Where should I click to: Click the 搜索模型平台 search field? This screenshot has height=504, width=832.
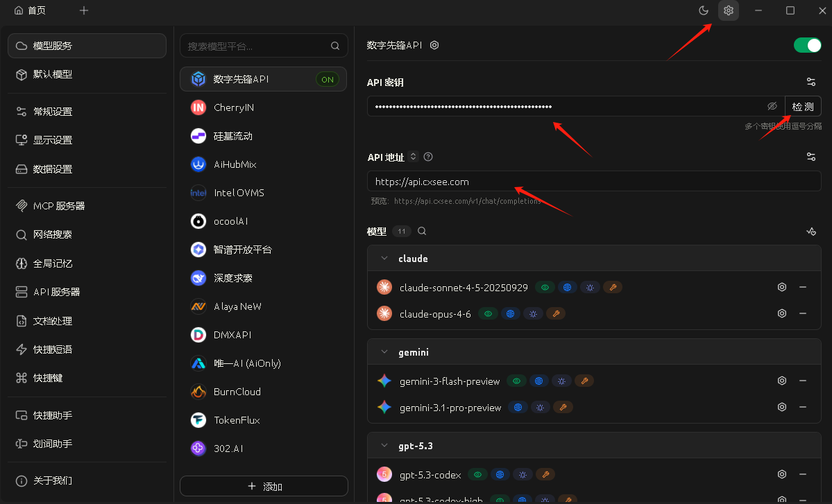255,46
